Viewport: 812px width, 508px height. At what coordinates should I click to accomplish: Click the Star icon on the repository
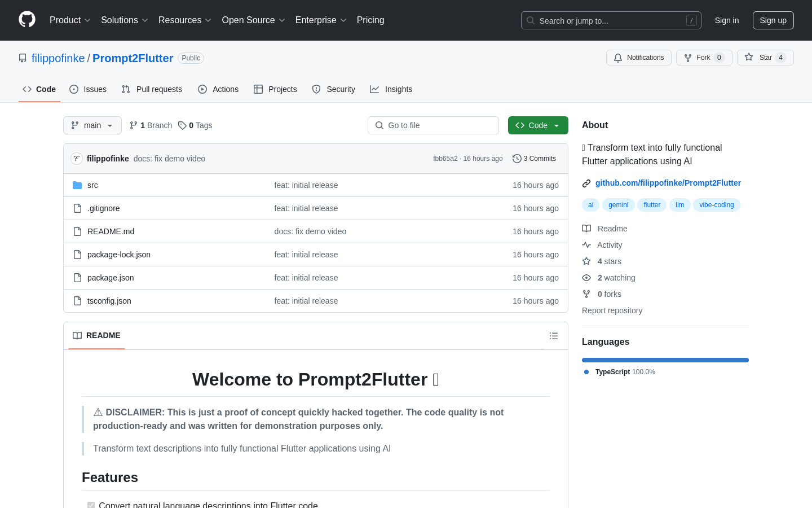pyautogui.click(x=749, y=57)
